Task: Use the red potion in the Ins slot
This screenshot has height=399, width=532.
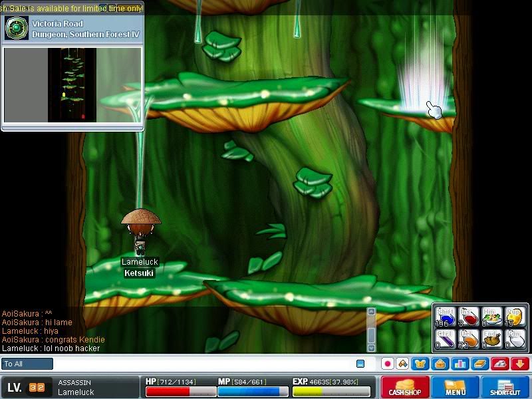Action: click(468, 317)
